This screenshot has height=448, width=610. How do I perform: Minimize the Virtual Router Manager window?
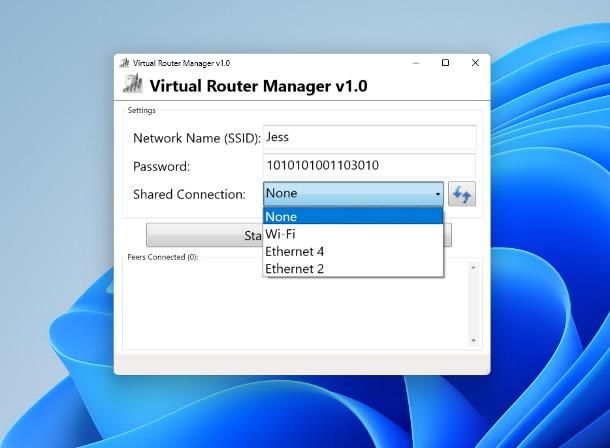click(x=416, y=63)
